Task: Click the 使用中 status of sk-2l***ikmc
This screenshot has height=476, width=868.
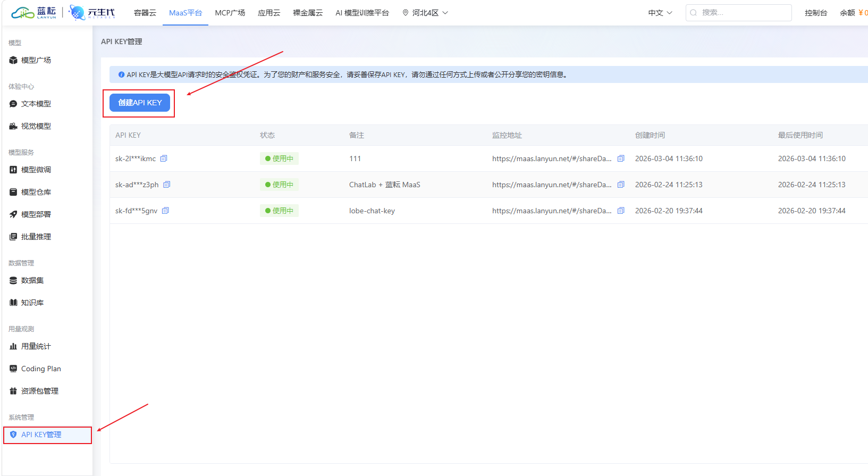Action: point(279,158)
